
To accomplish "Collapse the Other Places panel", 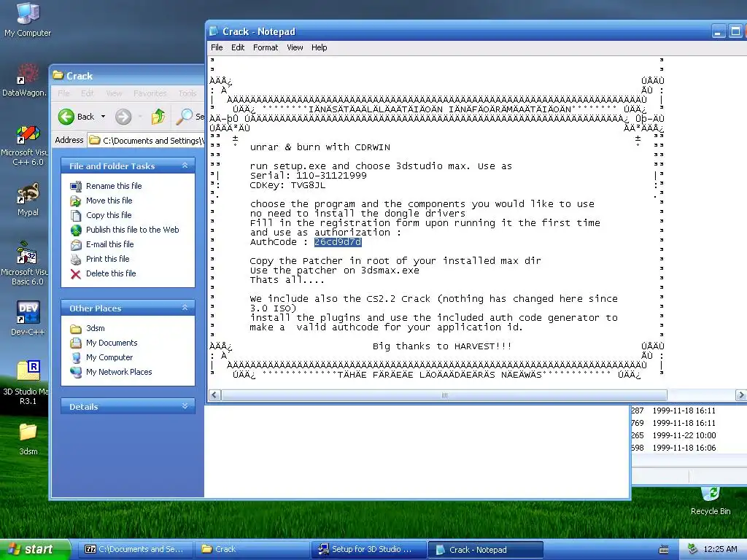I will click(x=185, y=308).
